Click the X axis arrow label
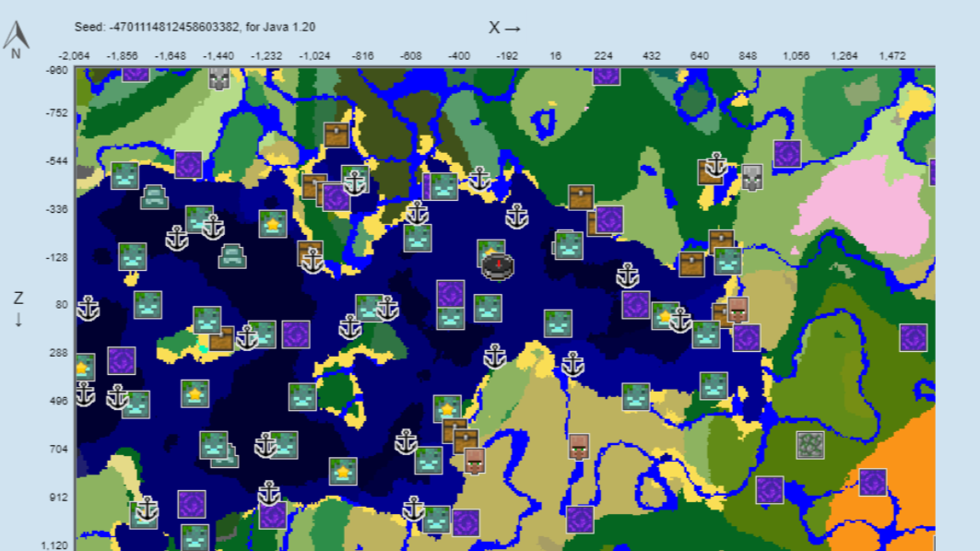980x551 pixels. pos(504,28)
